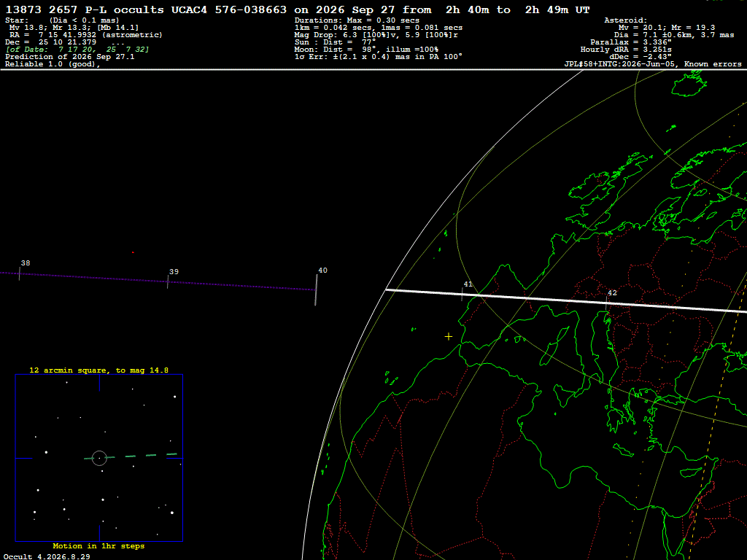Click the Mag Drop value line
The width and height of the screenshot is (747, 560).
point(376,35)
